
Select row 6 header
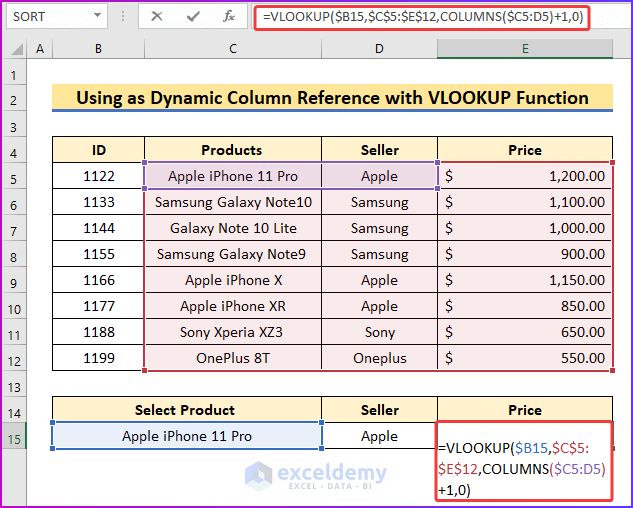(x=14, y=202)
